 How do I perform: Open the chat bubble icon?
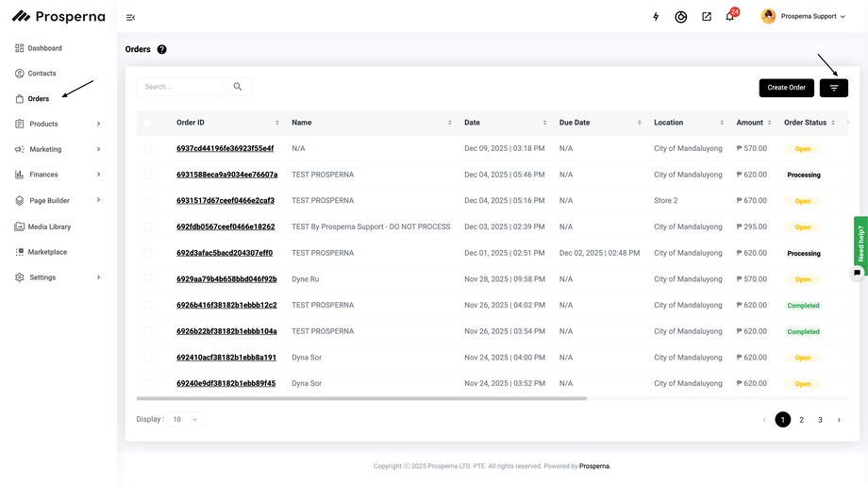pyautogui.click(x=857, y=273)
